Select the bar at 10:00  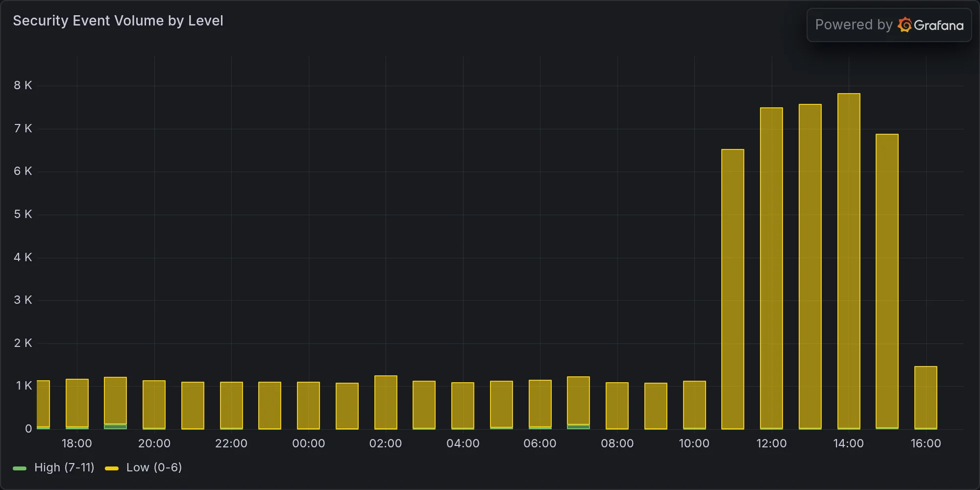[694, 405]
